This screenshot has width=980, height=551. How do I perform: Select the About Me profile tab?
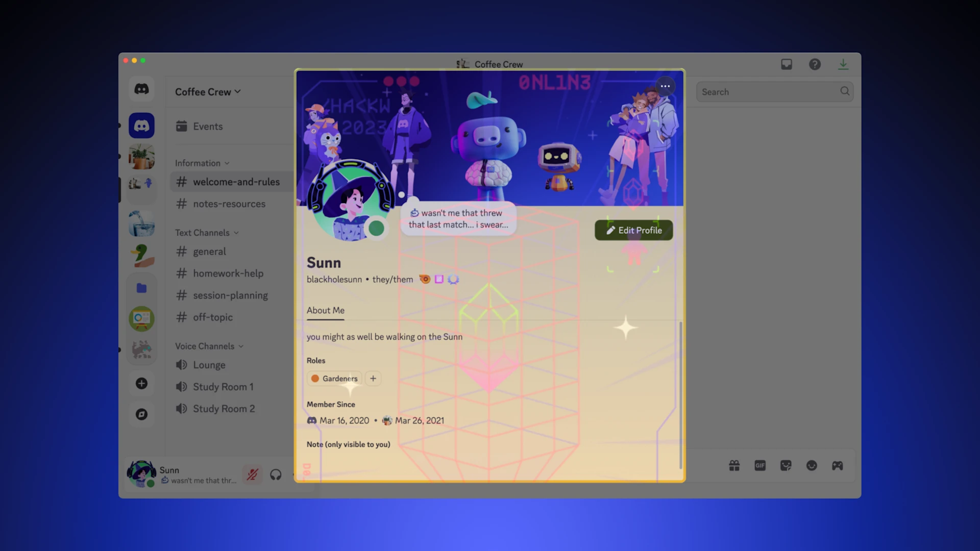click(x=325, y=310)
